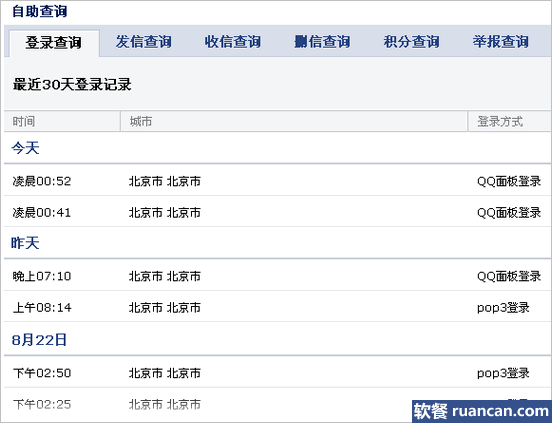The image size is (552, 423).
Task: Go to the 积分查询 tab
Action: coord(412,42)
